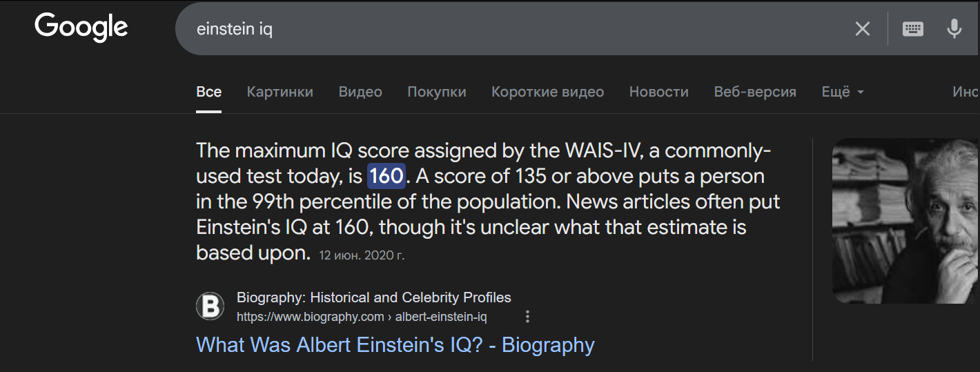Click the Biography site favicon

click(x=210, y=306)
